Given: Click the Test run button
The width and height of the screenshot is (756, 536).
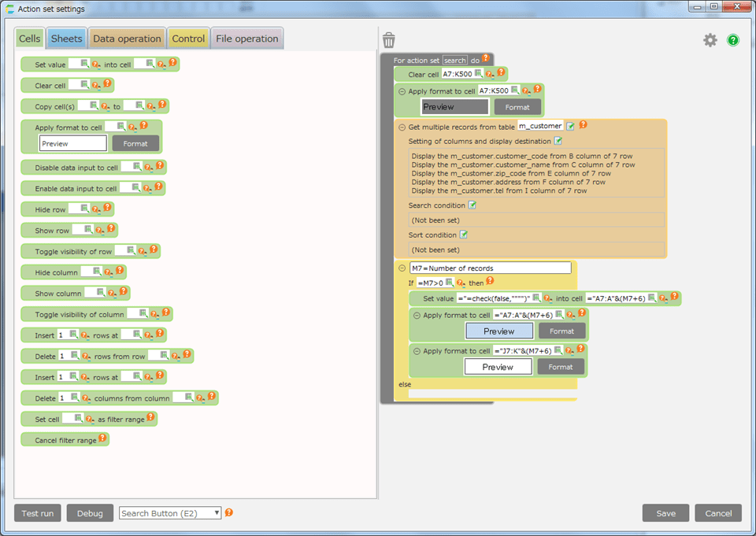Looking at the screenshot, I should click(37, 513).
